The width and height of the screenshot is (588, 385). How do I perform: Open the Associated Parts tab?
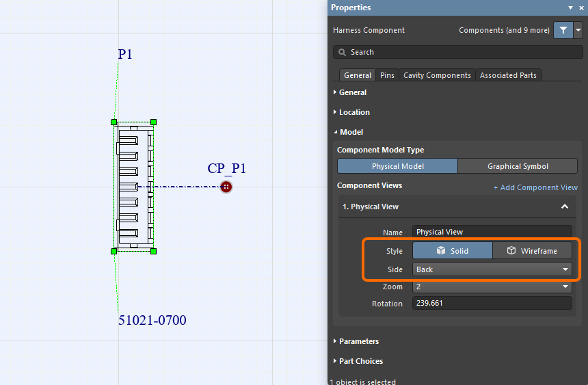point(508,75)
